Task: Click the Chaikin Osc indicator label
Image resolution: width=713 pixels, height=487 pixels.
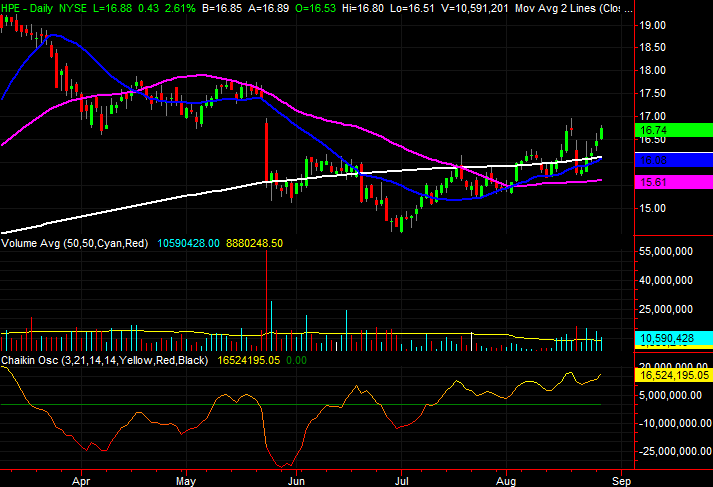Action: pos(105,360)
